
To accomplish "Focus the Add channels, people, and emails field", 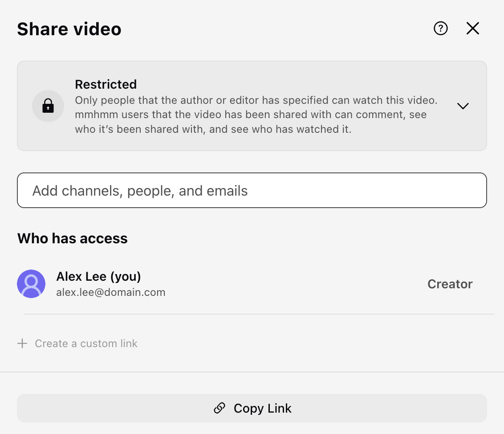I will (252, 190).
